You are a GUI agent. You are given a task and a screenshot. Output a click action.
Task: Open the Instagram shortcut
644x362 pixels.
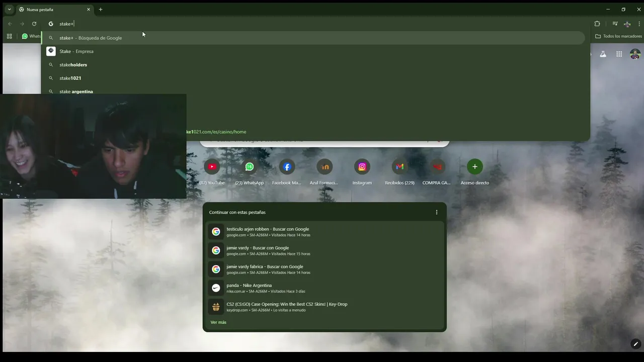pyautogui.click(x=362, y=171)
